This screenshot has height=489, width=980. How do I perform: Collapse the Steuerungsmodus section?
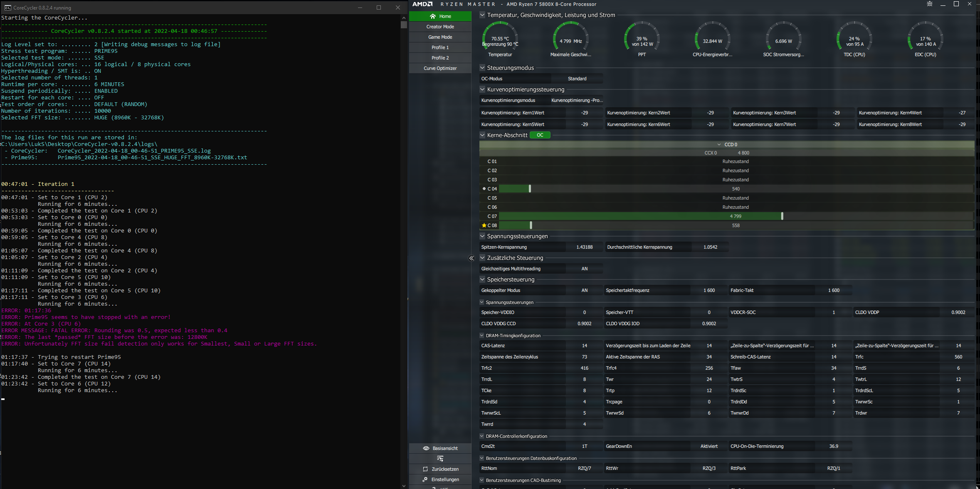pos(482,68)
